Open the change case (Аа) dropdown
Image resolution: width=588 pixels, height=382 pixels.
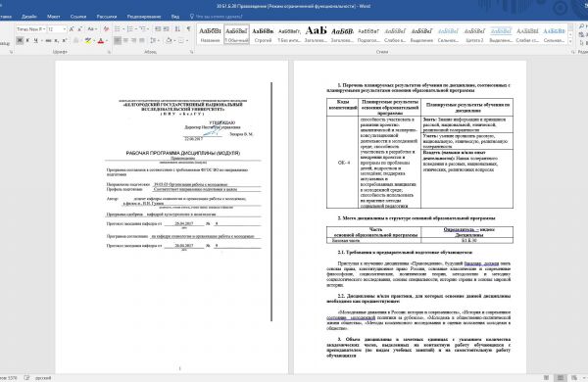pos(91,28)
